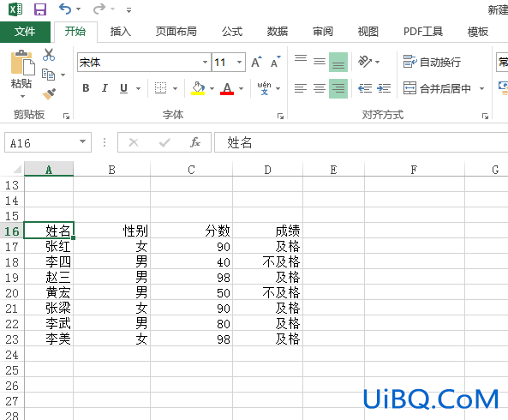Open 字体 font dialog launcher

(x=281, y=116)
